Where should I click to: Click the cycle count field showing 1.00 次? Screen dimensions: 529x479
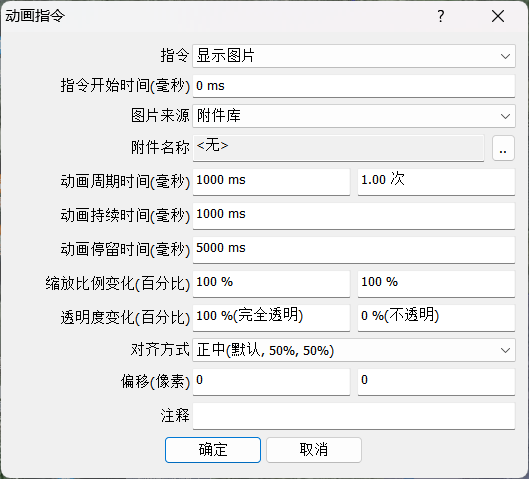(x=436, y=182)
